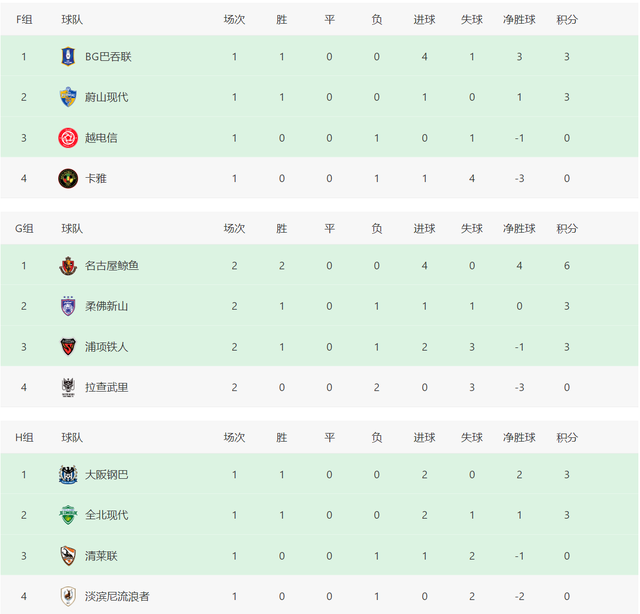Click the 名古屋鲸鱼 club logo
This screenshot has width=640, height=614.
click(68, 266)
